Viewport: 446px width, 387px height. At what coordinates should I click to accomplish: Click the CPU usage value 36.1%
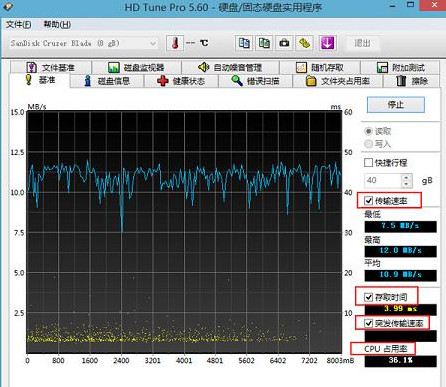(x=400, y=361)
